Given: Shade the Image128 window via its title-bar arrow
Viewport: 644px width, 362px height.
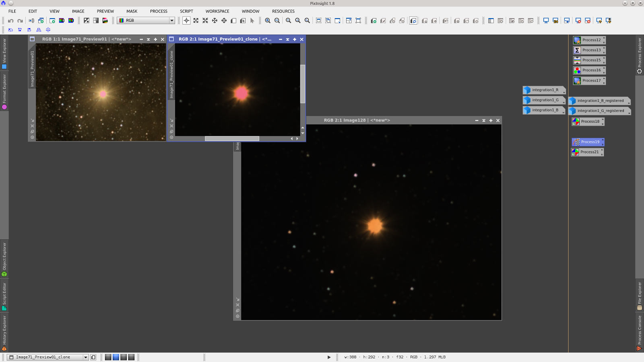Looking at the screenshot, I should coord(484,120).
